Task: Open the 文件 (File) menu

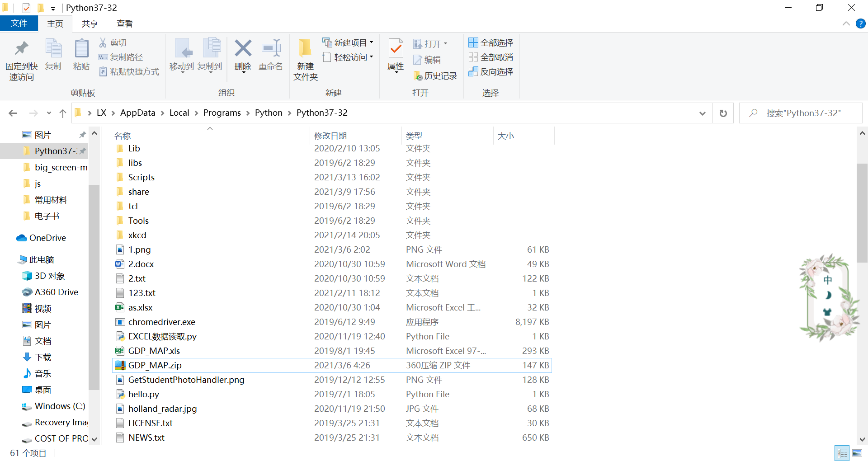Action: pos(19,24)
